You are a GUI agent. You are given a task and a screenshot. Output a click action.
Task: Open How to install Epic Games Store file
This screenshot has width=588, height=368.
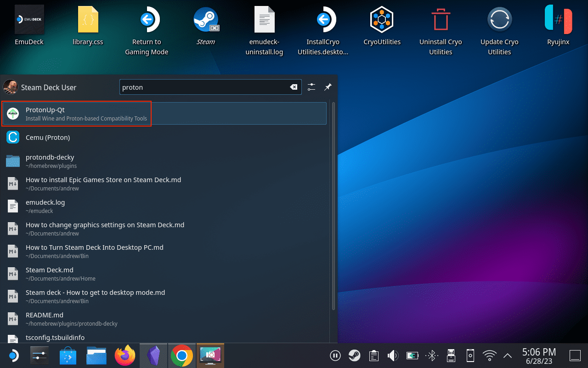click(164, 183)
